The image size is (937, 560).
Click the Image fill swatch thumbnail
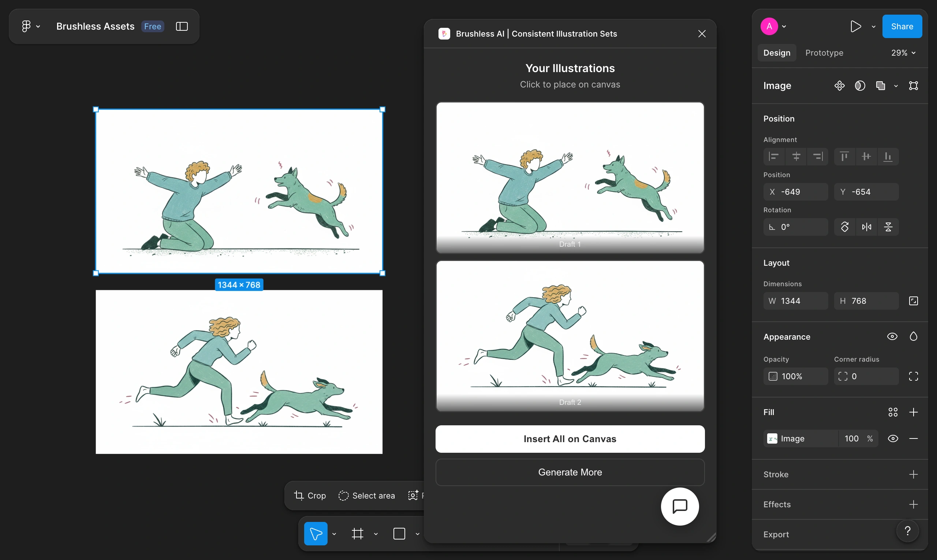pyautogui.click(x=772, y=438)
